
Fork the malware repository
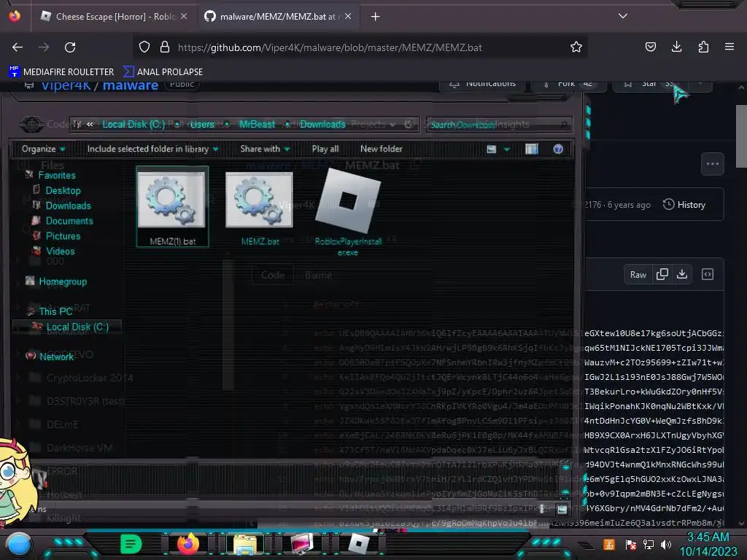[x=569, y=85]
